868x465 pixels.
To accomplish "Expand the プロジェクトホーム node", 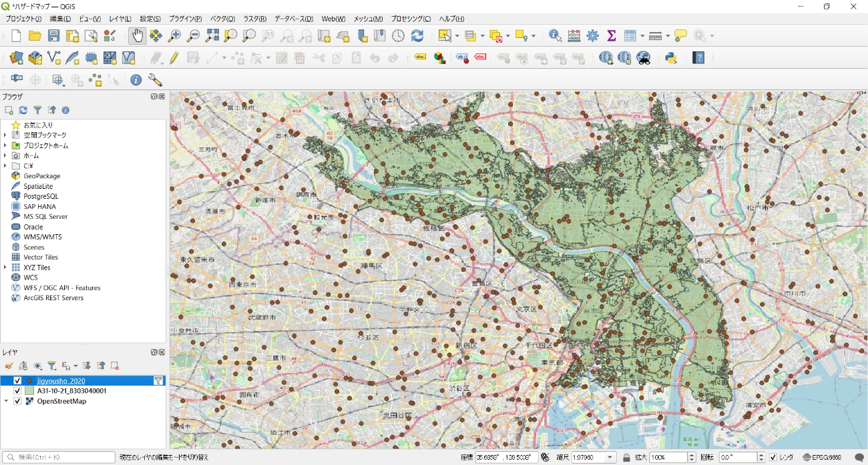I will [5, 145].
